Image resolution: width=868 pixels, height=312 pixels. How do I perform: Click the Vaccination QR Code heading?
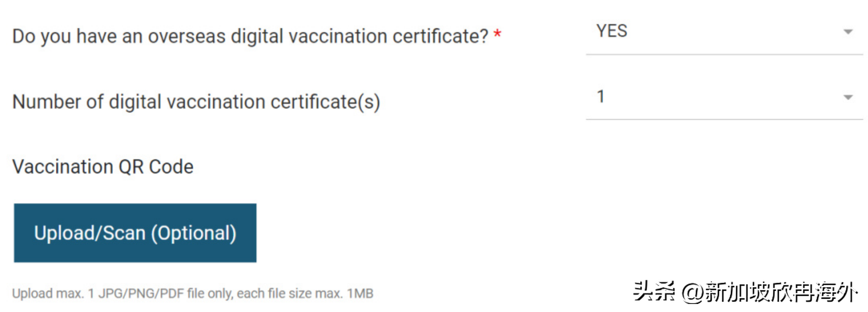coord(103,167)
